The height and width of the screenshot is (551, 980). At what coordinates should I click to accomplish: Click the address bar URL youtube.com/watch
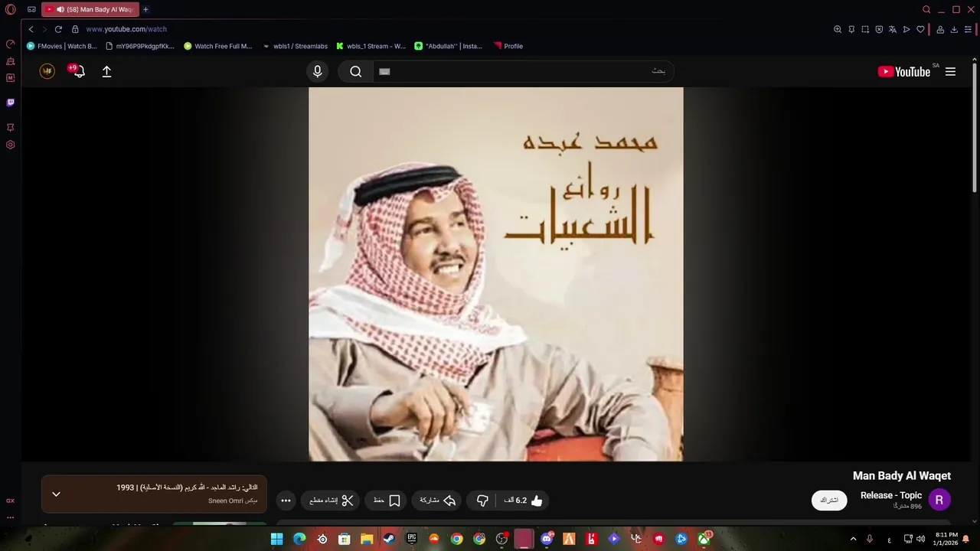click(126, 29)
